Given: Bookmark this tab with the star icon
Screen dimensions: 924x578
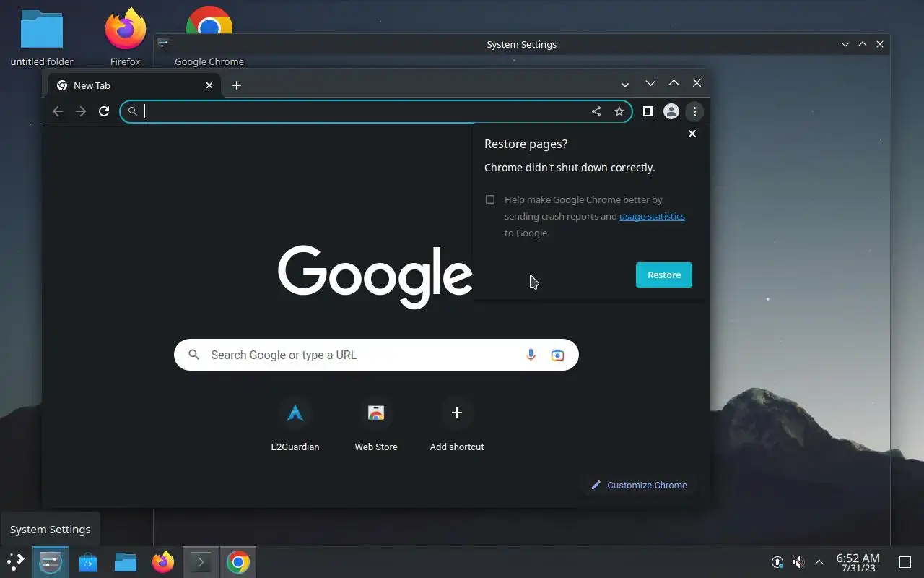Looking at the screenshot, I should tap(619, 111).
